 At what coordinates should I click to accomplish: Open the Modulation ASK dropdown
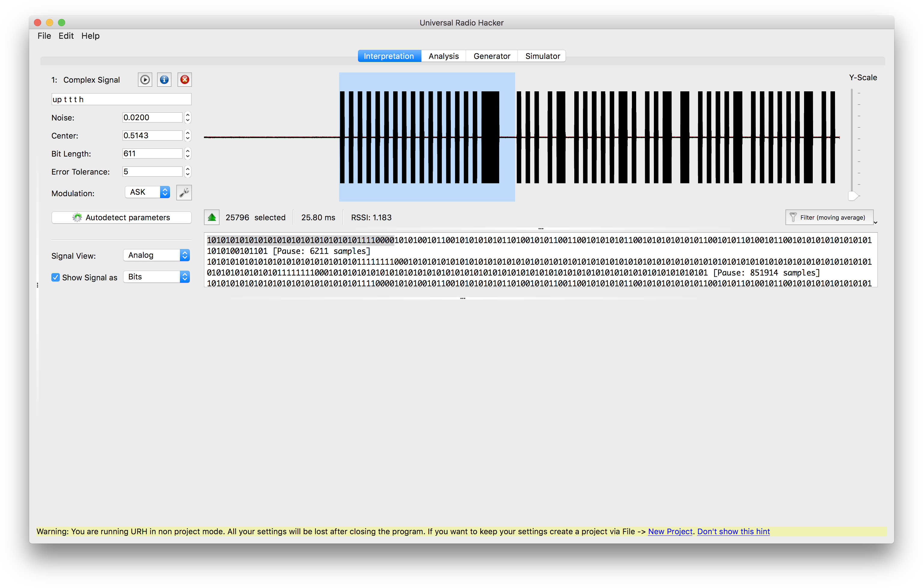[147, 192]
